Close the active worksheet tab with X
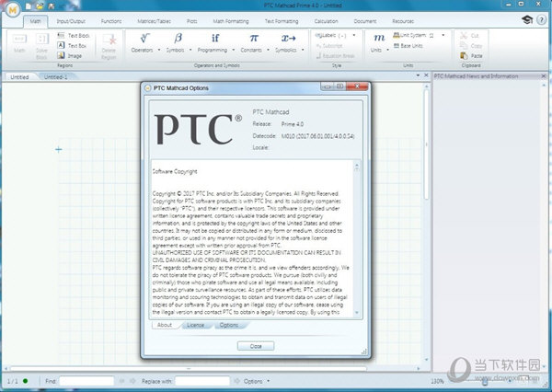The width and height of the screenshot is (552, 392). tap(426, 75)
